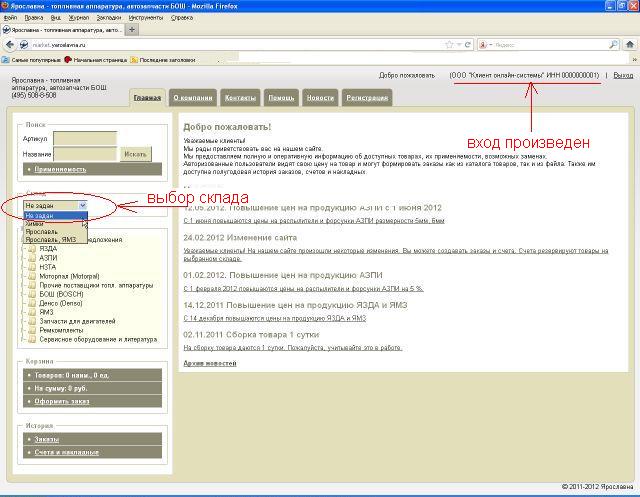Click the Начальная страница bookmark icon
The width and height of the screenshot is (640, 497).
[x=68, y=60]
